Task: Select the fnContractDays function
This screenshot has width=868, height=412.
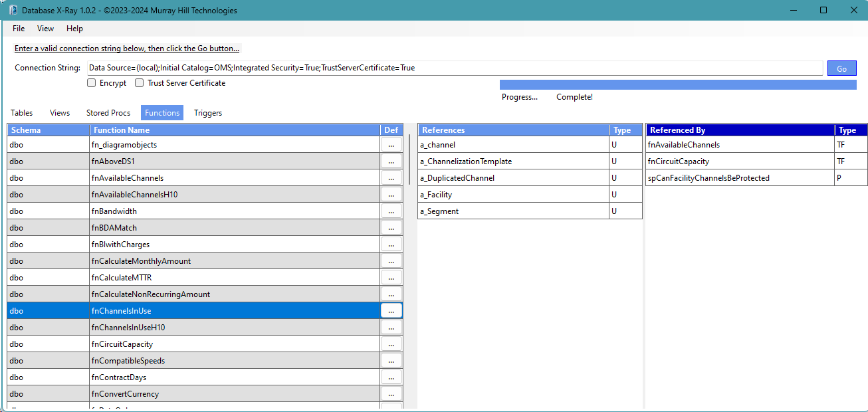Action: point(235,377)
